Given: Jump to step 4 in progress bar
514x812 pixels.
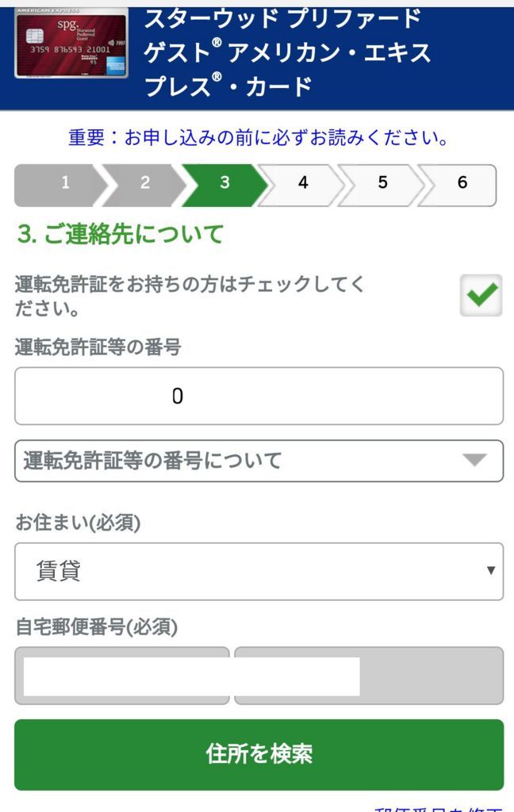Looking at the screenshot, I should tap(303, 184).
